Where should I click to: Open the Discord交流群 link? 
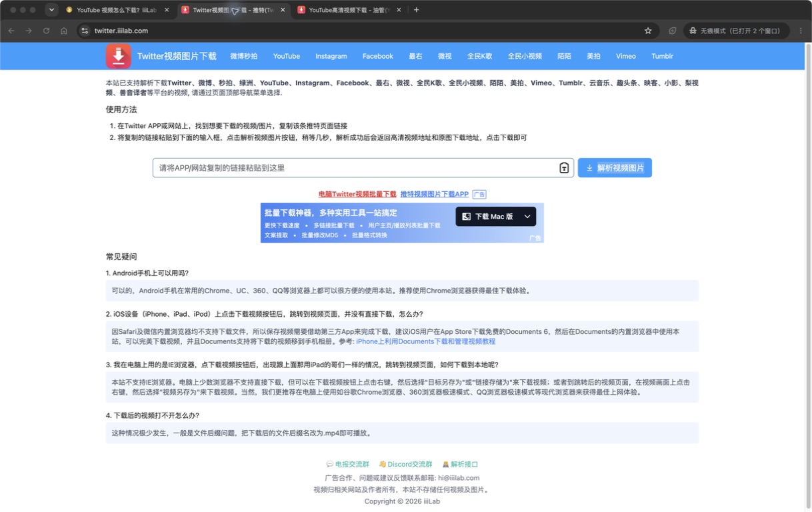coord(405,464)
